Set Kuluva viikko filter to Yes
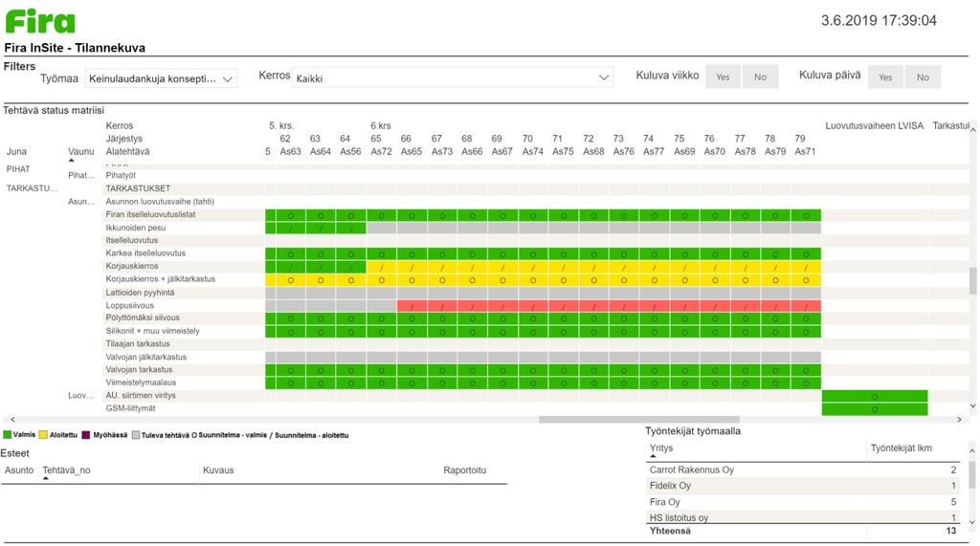The image size is (980, 546). pyautogui.click(x=723, y=76)
